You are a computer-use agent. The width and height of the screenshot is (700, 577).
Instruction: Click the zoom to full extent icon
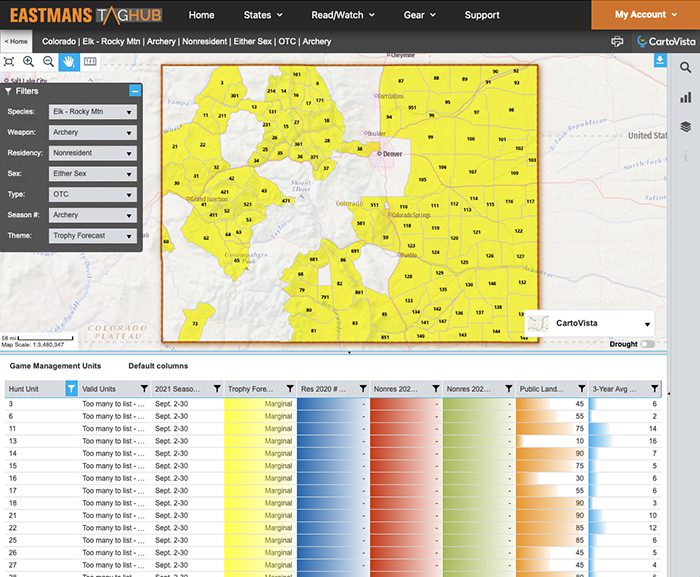coord(9,62)
